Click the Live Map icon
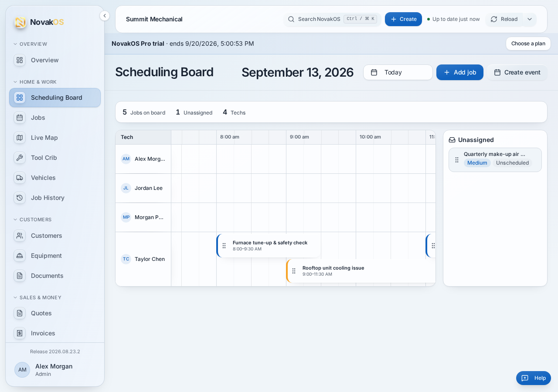Image resolution: width=558 pixels, height=392 pixels. pos(20,138)
